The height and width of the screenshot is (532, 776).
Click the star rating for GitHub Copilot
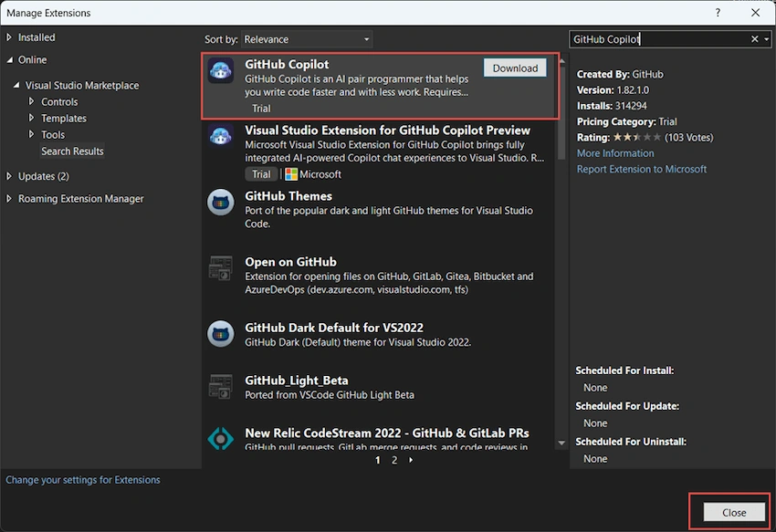(636, 137)
